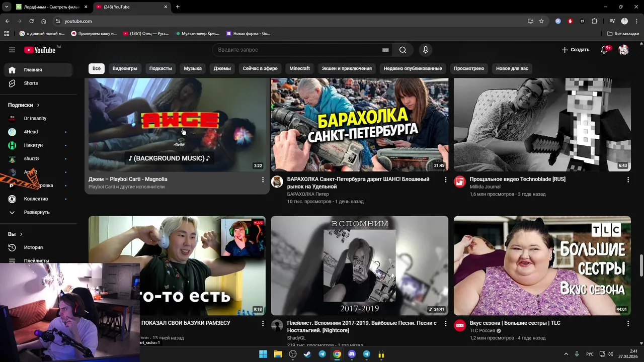Switch РУС input language indicator
Viewport: 644px width, 362px height.
(590, 354)
